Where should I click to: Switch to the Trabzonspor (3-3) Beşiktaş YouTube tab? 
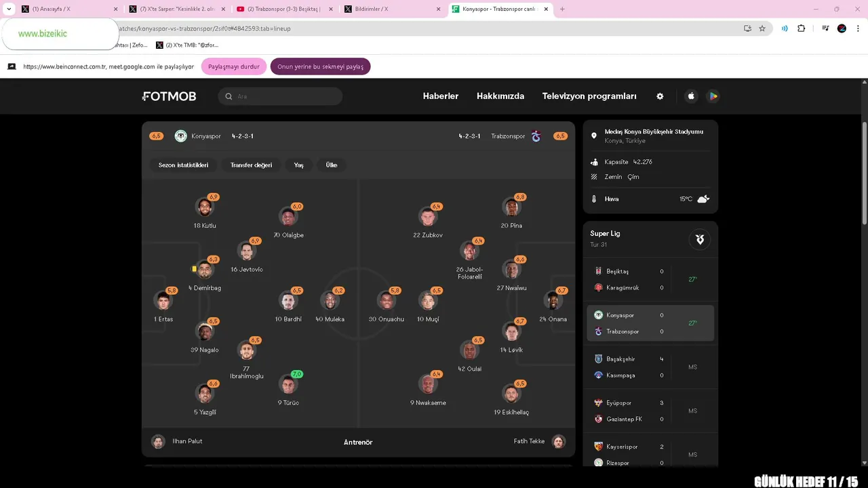click(283, 9)
